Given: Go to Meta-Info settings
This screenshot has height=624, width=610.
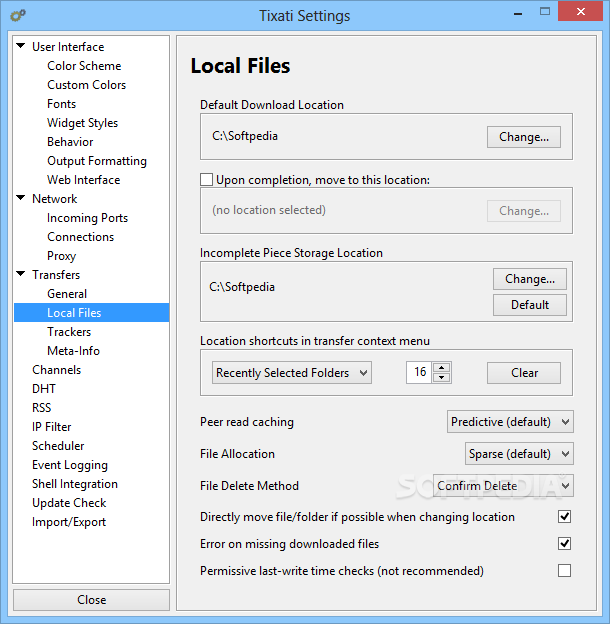Looking at the screenshot, I should point(73,351).
